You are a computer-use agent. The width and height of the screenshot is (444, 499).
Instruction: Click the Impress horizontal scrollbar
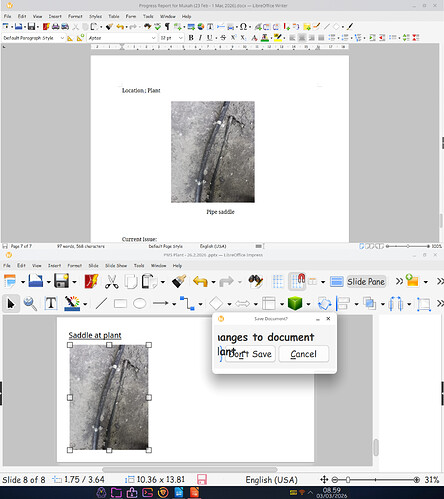pyautogui.click(x=190, y=469)
